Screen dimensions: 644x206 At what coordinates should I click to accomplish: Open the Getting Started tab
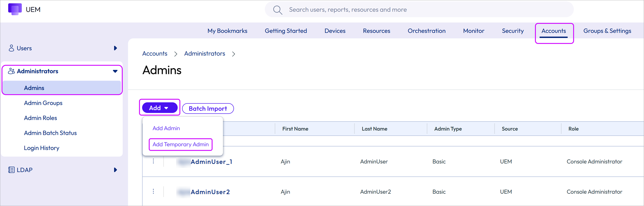tap(286, 31)
